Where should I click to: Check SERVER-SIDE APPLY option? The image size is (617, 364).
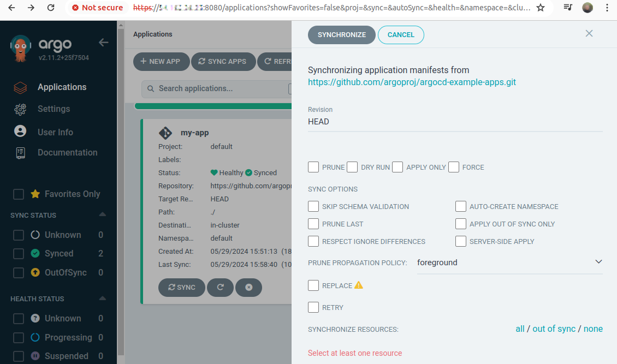point(461,241)
